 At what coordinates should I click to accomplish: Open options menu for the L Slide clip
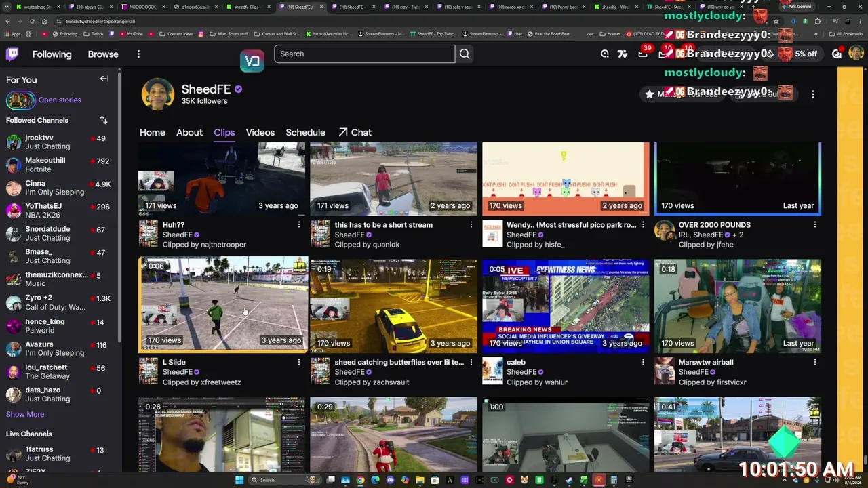(x=299, y=363)
